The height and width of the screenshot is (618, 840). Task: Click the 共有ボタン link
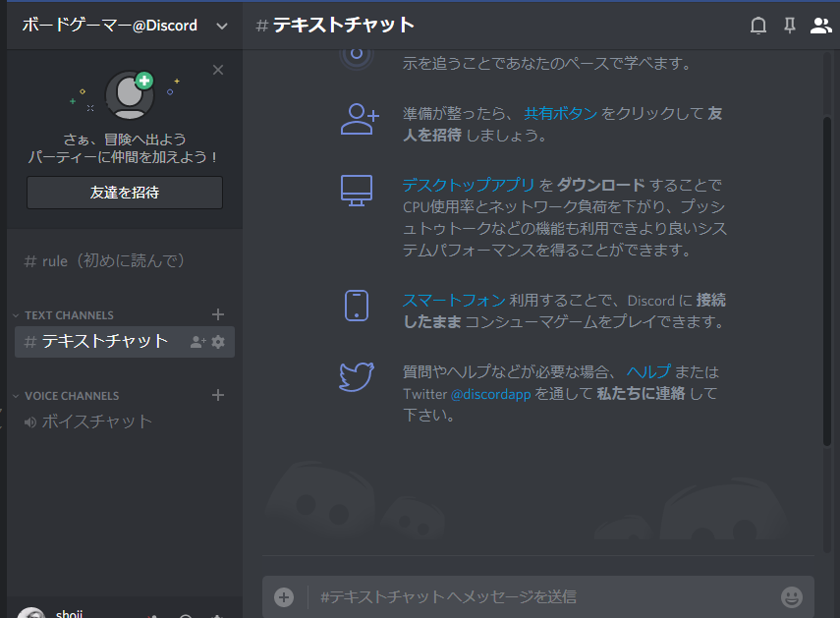560,113
